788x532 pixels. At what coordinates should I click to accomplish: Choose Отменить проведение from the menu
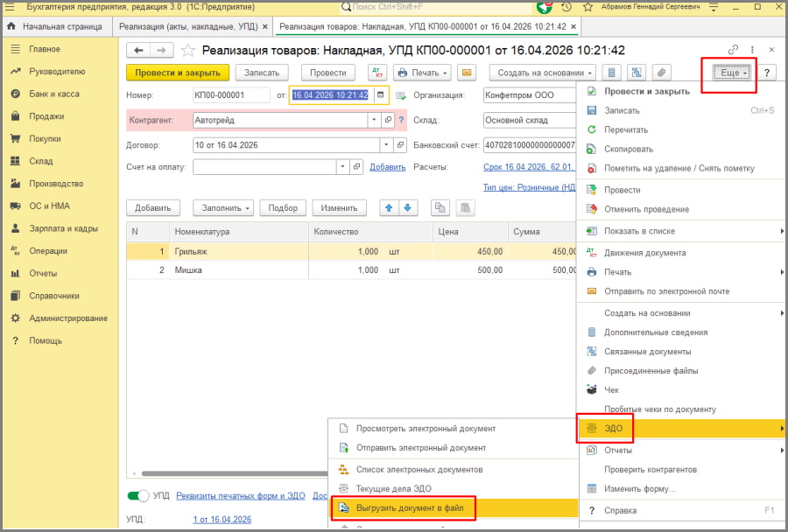tap(646, 209)
